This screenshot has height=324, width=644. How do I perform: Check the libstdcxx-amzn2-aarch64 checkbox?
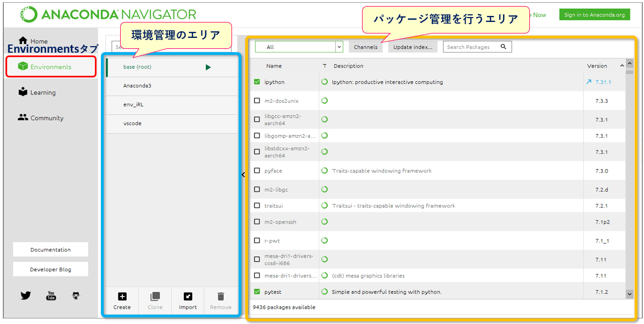point(257,152)
